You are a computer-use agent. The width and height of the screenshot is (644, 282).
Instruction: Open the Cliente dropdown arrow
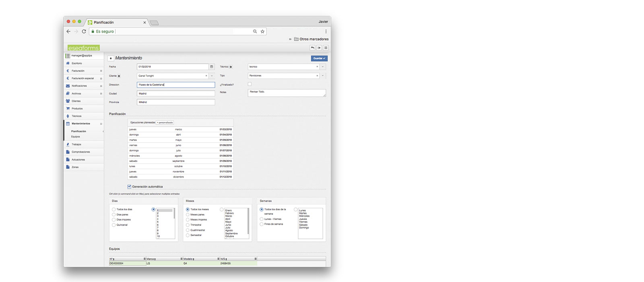pyautogui.click(x=212, y=76)
